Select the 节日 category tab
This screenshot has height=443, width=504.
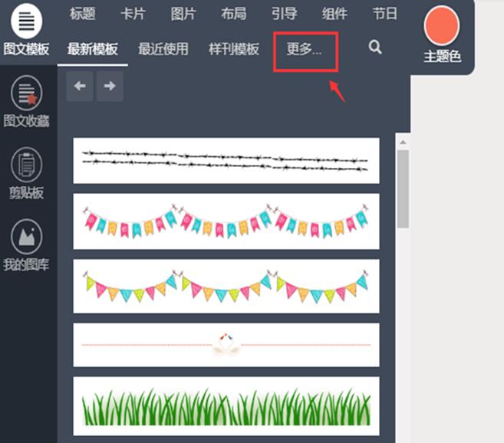(x=385, y=14)
